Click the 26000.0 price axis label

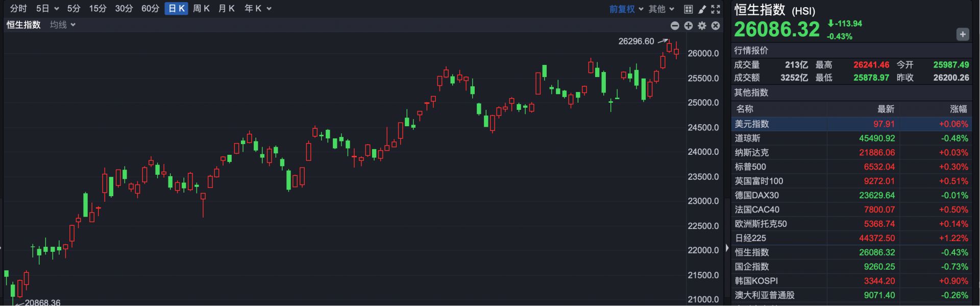pyautogui.click(x=703, y=53)
